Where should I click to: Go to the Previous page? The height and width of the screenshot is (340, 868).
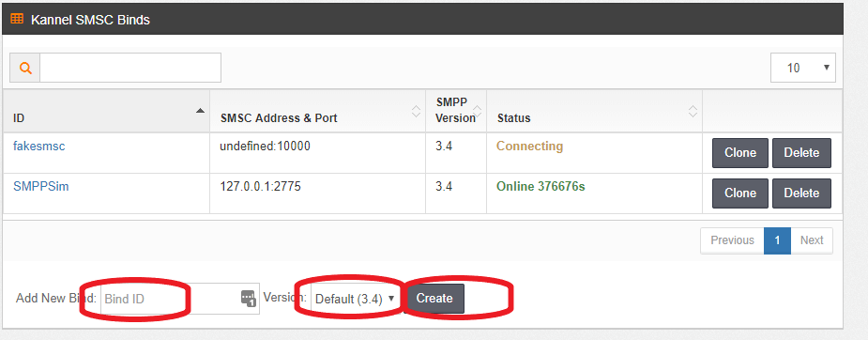pyautogui.click(x=732, y=240)
